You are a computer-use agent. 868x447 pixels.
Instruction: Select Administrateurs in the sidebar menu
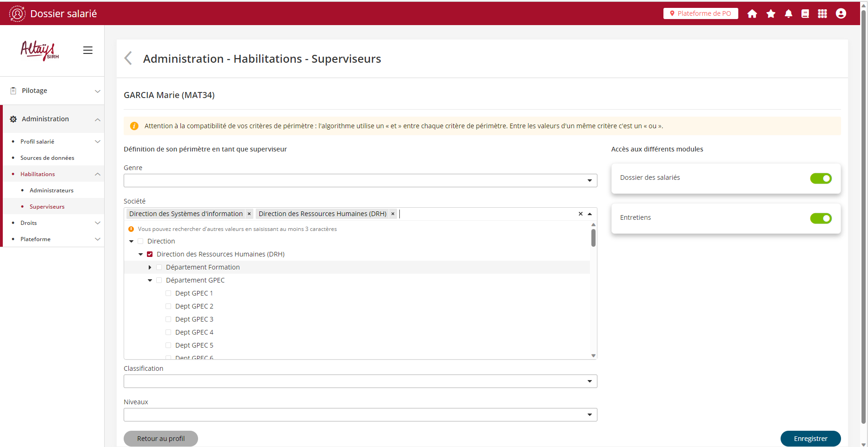tap(52, 191)
